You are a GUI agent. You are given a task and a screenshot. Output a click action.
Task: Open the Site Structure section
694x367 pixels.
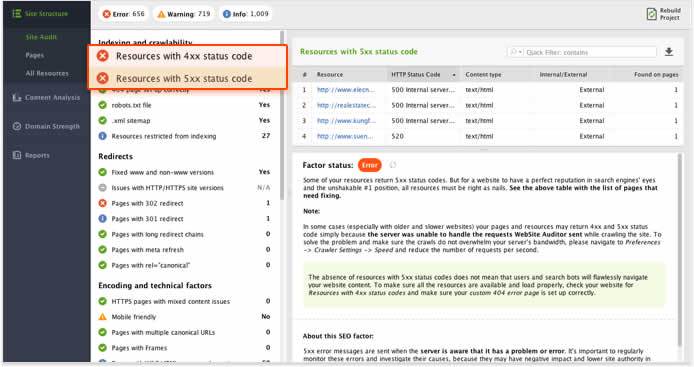[x=46, y=14]
